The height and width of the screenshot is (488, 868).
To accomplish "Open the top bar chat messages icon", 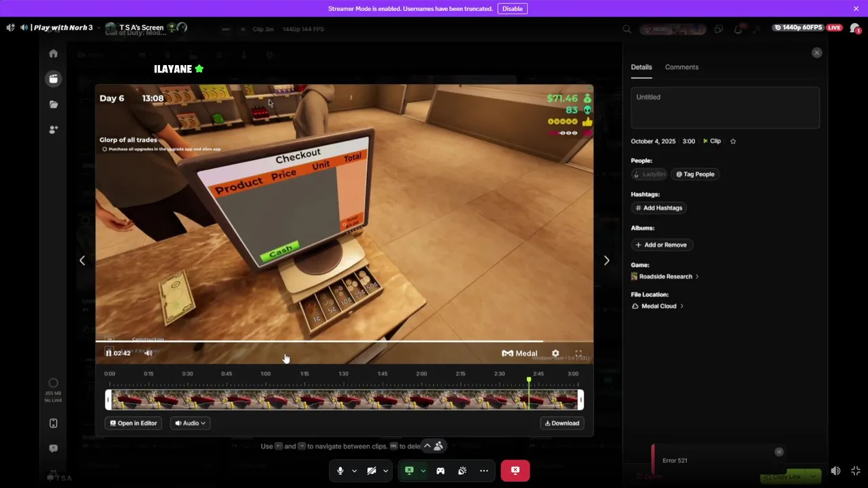I will (719, 29).
